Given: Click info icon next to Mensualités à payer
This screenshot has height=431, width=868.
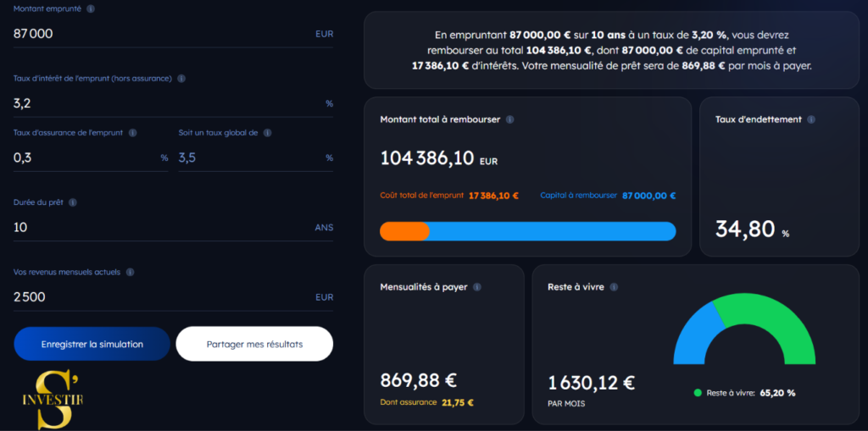Looking at the screenshot, I should coord(477,287).
